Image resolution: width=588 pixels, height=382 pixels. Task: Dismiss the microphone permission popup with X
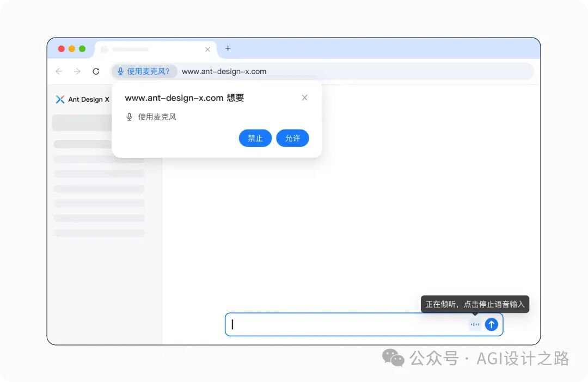304,97
